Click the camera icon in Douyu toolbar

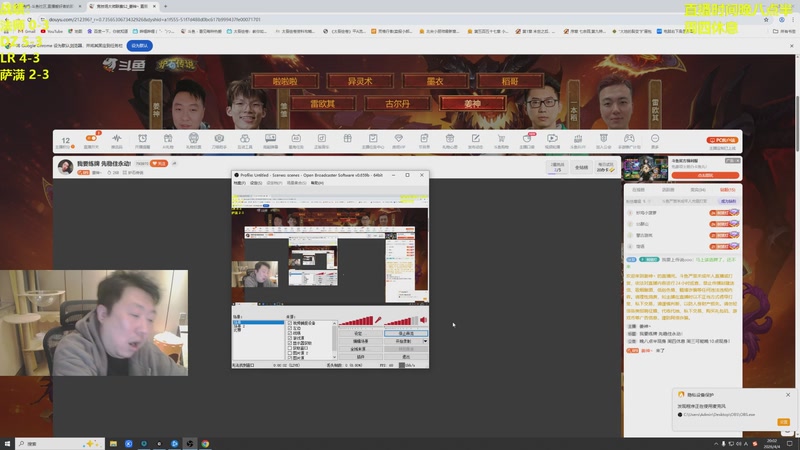pos(219,138)
